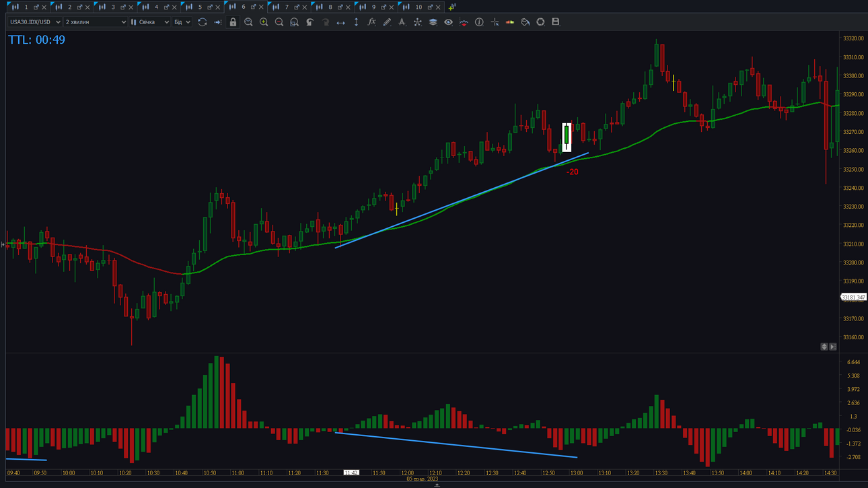Click the colored volume bars icon

click(x=510, y=22)
